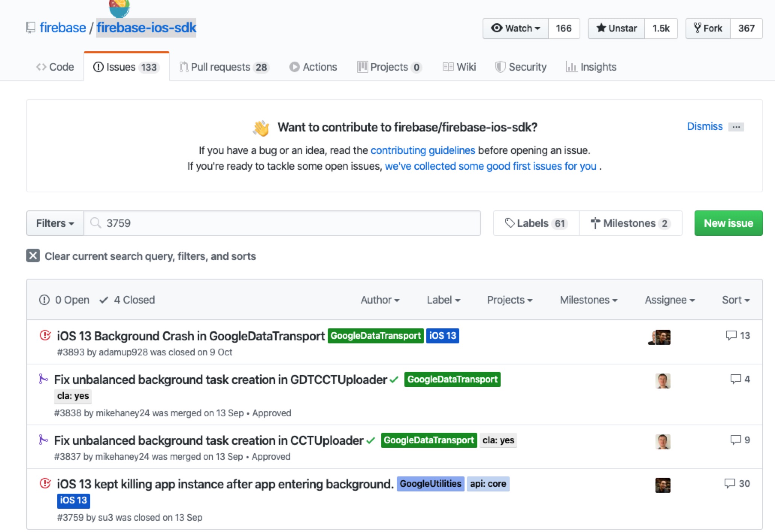
Task: Click the issue search field containing 3759
Action: [x=282, y=223]
